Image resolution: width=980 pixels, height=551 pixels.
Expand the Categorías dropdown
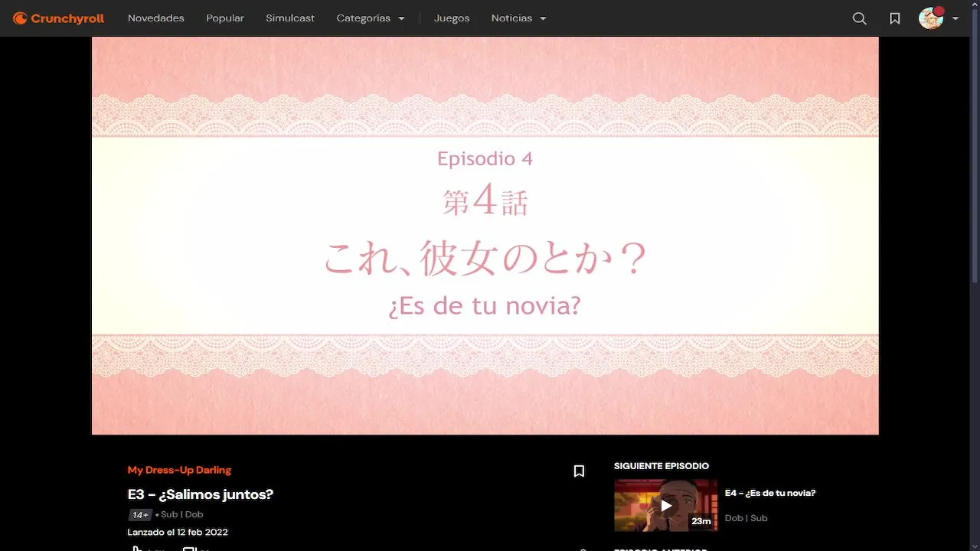[371, 18]
